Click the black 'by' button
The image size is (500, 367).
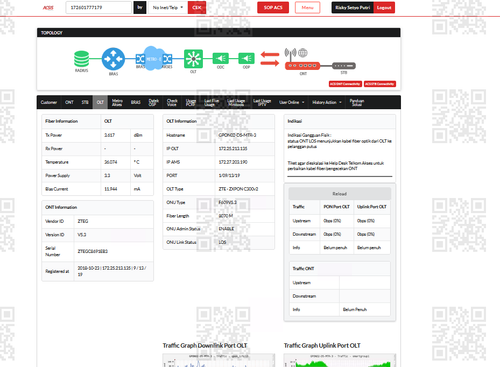coord(140,7)
